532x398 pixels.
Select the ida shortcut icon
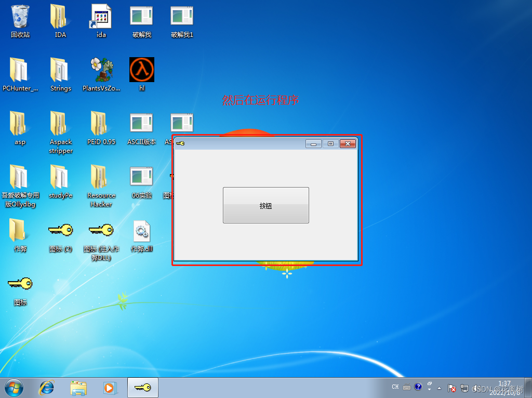101,21
